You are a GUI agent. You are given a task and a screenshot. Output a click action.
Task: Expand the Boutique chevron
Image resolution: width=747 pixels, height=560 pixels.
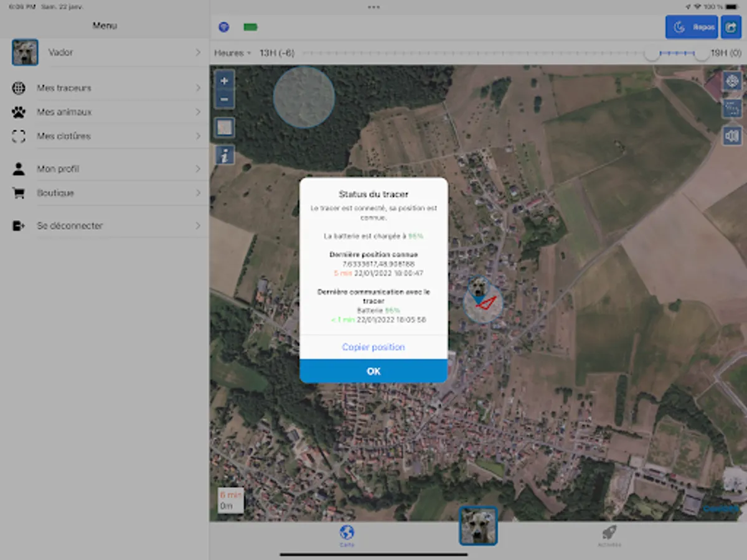[x=198, y=193]
